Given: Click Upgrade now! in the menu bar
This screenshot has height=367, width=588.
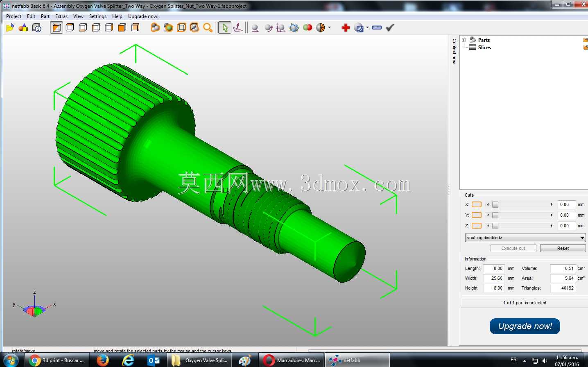Looking at the screenshot, I should [143, 16].
